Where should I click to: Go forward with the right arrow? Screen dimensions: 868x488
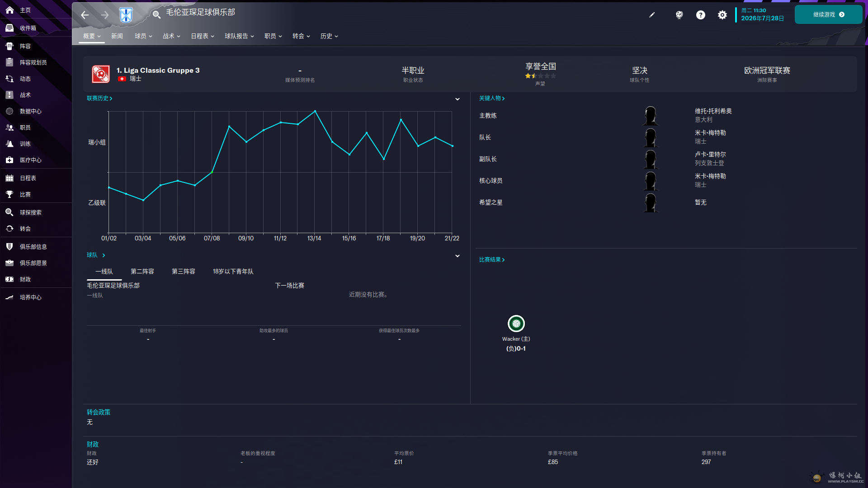pos(105,15)
